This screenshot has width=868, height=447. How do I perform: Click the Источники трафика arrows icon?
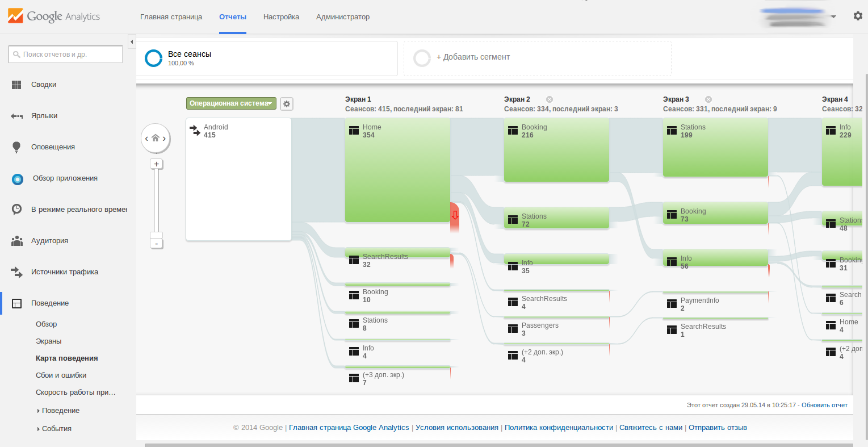click(x=16, y=272)
